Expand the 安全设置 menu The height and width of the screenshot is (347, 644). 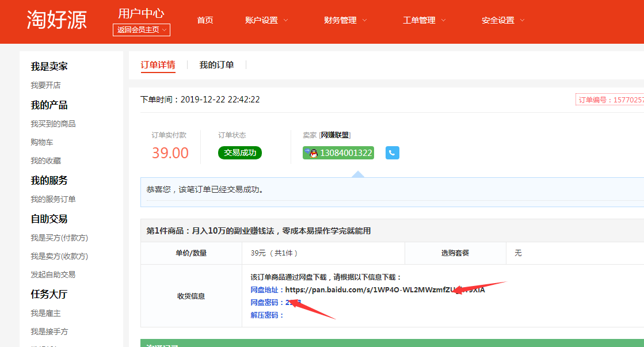click(503, 20)
